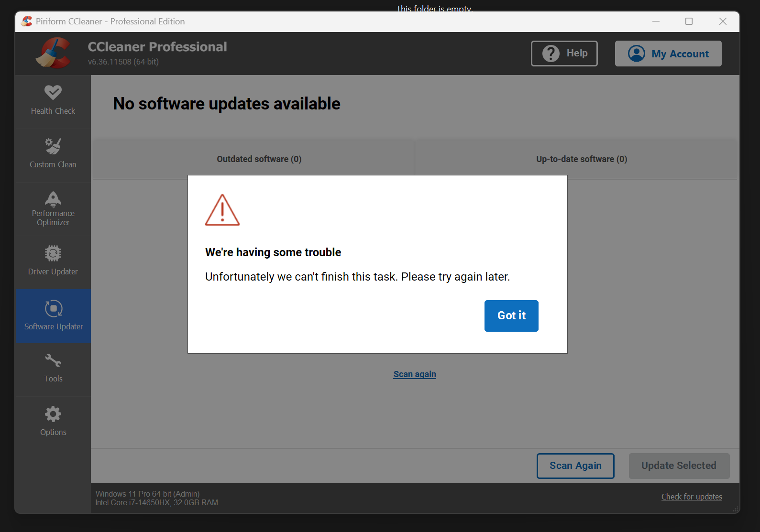Open the Health Check section
Viewport: 760px width, 532px height.
click(53, 102)
